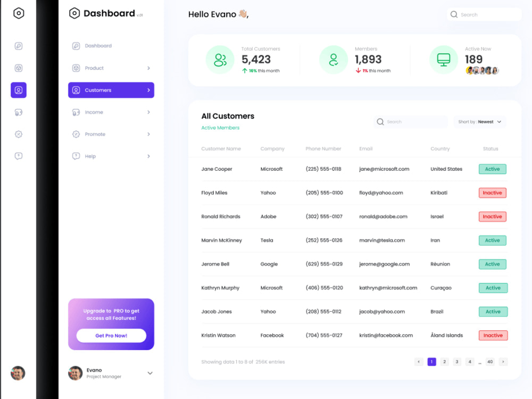Open the Active Members link
The image size is (532, 399).
click(x=220, y=128)
